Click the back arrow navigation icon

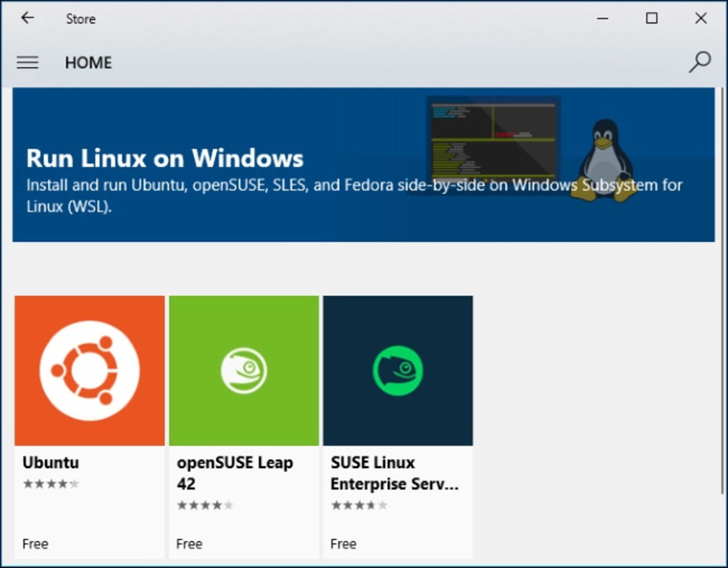point(28,17)
